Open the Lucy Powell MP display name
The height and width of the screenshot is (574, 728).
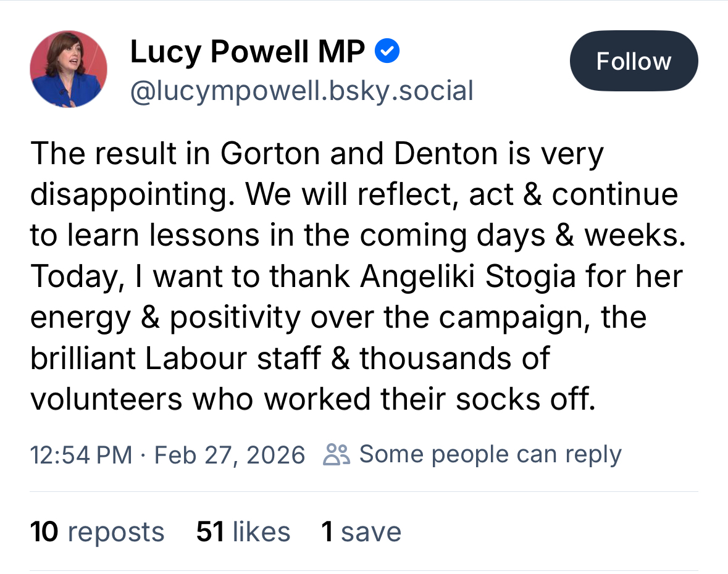pyautogui.click(x=247, y=52)
